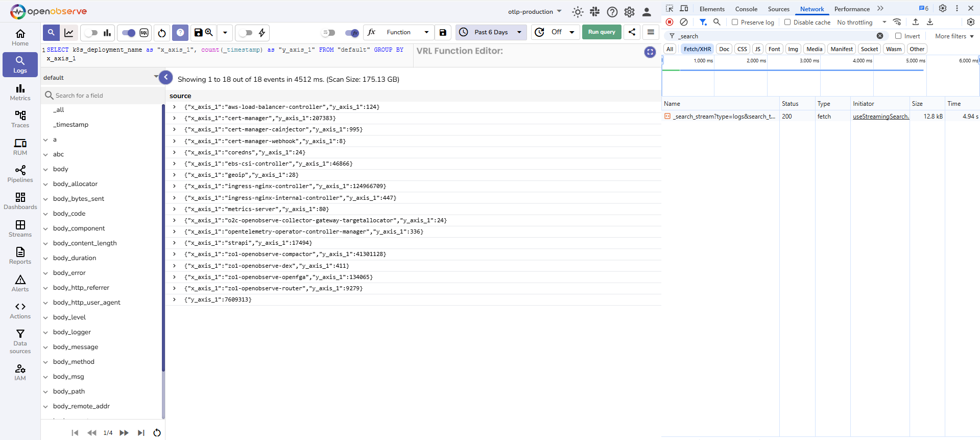Viewport: 980px width, 440px height.
Task: Click the share link icon in toolbar
Action: pyautogui.click(x=632, y=32)
